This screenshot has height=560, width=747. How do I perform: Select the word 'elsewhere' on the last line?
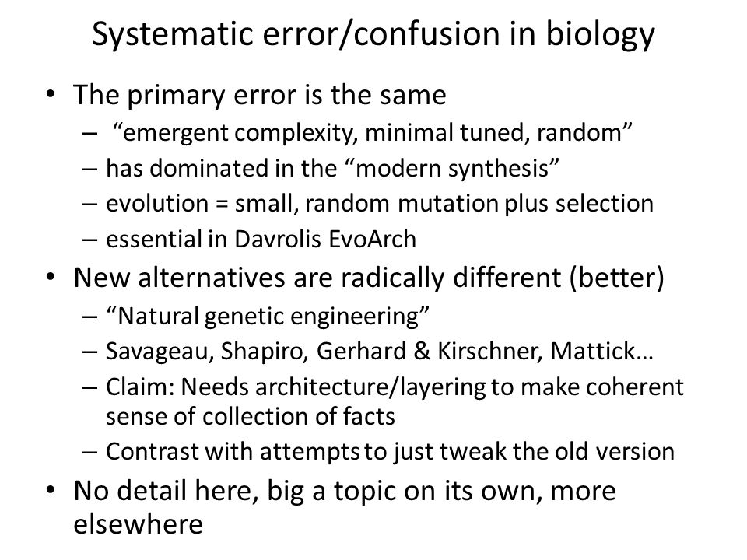pyautogui.click(x=139, y=525)
